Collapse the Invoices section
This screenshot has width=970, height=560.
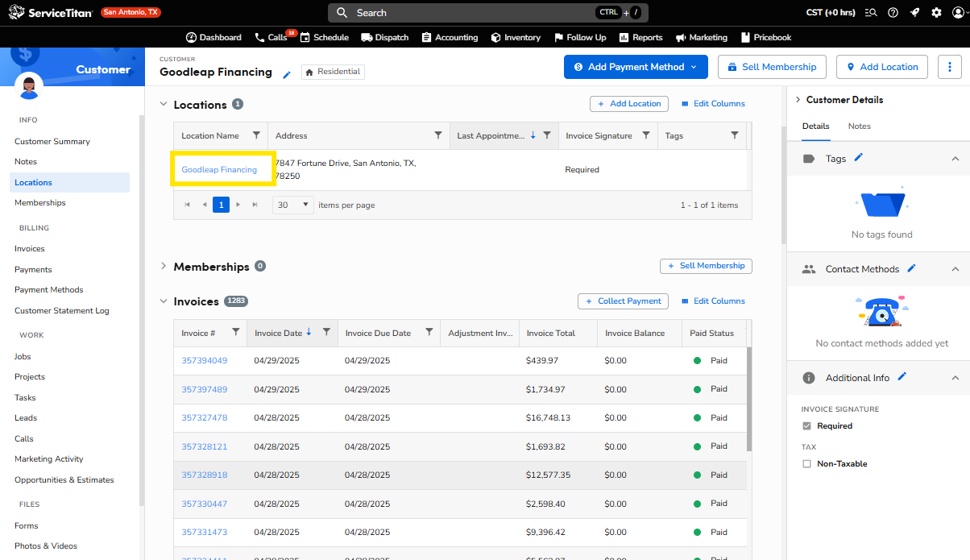coord(164,301)
